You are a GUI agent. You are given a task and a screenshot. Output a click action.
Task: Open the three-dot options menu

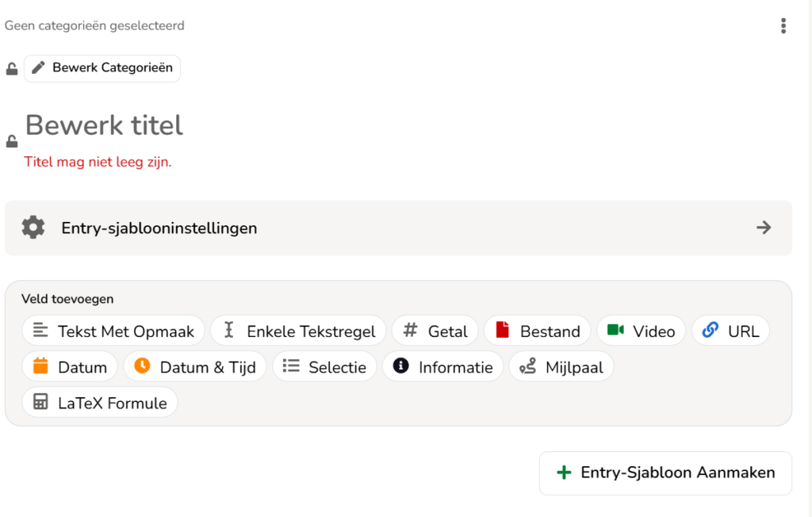pos(783,26)
